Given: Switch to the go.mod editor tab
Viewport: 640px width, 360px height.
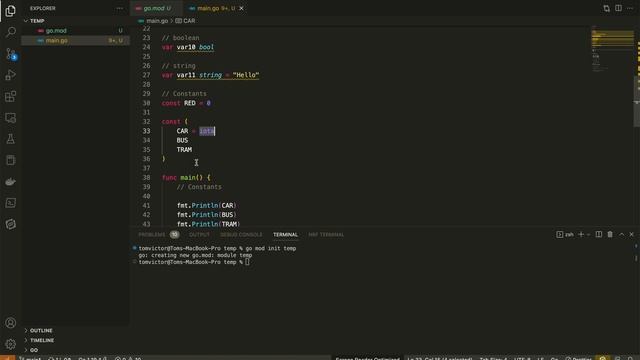Looking at the screenshot, I should (156, 8).
